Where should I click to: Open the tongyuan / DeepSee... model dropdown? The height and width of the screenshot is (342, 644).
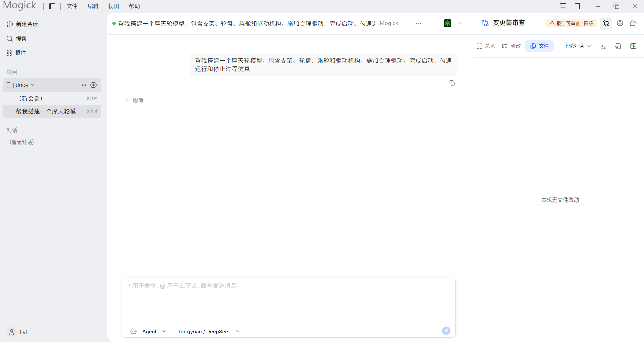[x=209, y=332]
